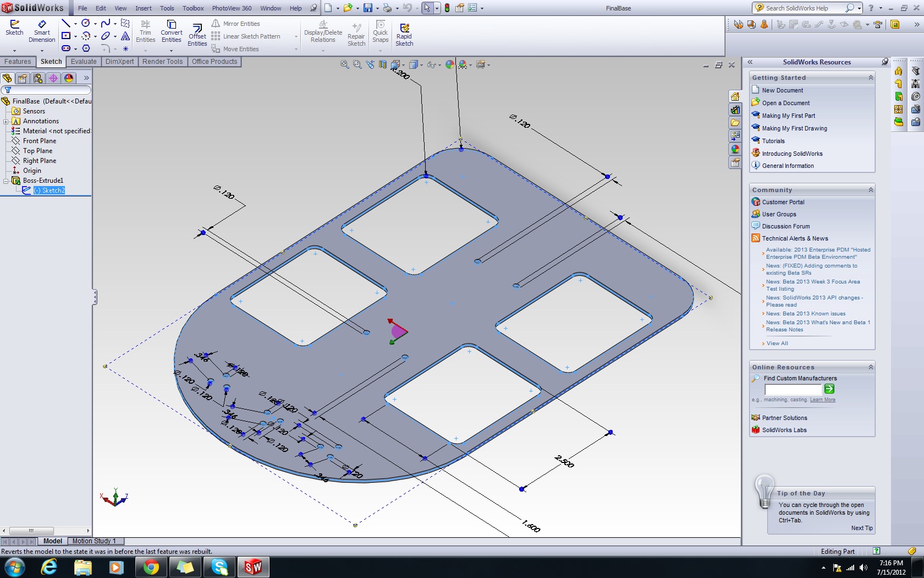The height and width of the screenshot is (578, 924).
Task: Expand the Rectangle tool dropdown arrow
Action: tap(75, 36)
